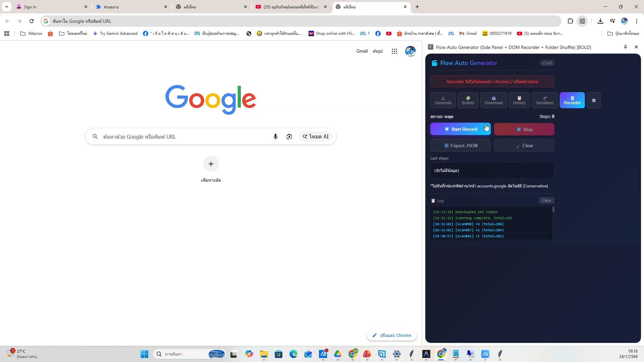Image resolution: width=644 pixels, height=362 pixels.
Task: Open Google Lens image search icon
Action: [x=289, y=137]
